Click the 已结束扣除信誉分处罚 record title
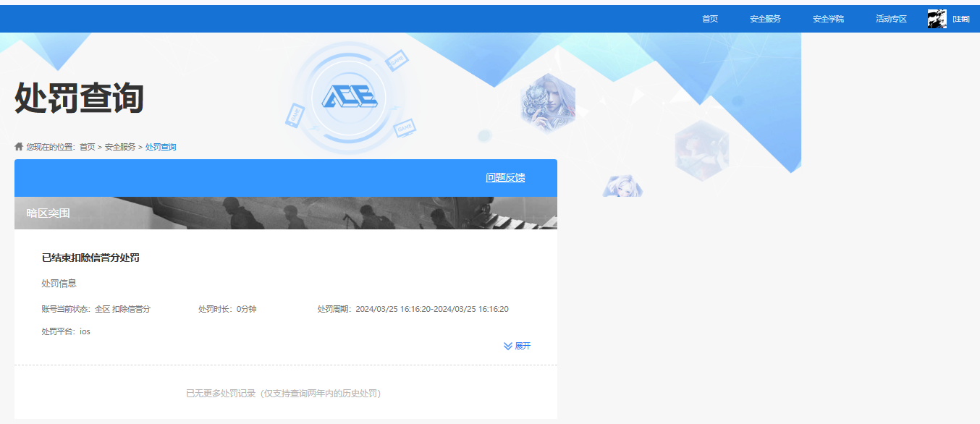980x424 pixels. [x=90, y=258]
